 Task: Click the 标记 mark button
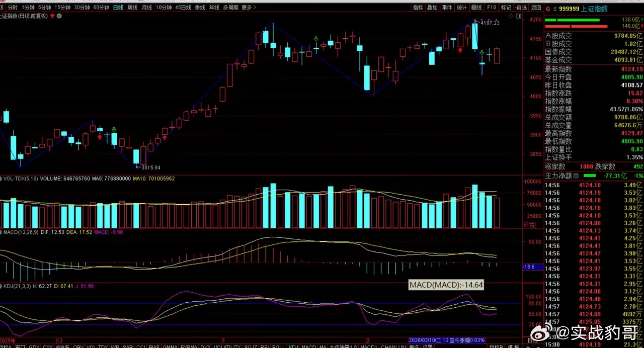(506, 8)
